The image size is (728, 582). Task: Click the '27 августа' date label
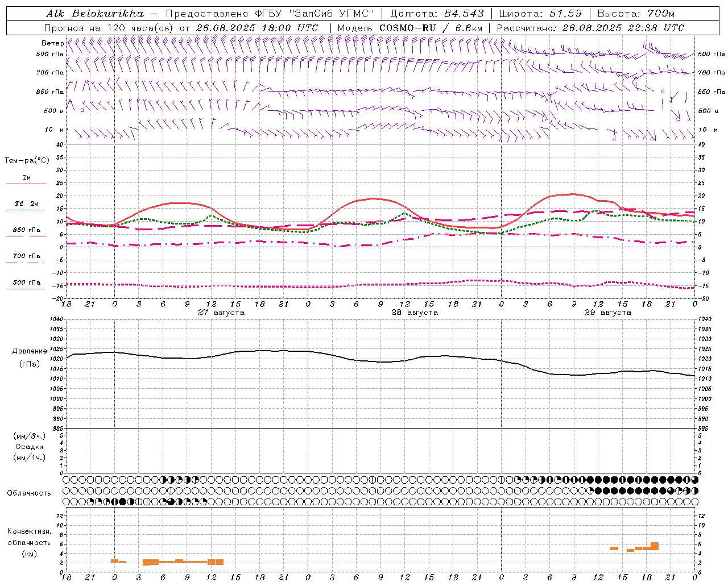[x=221, y=313]
